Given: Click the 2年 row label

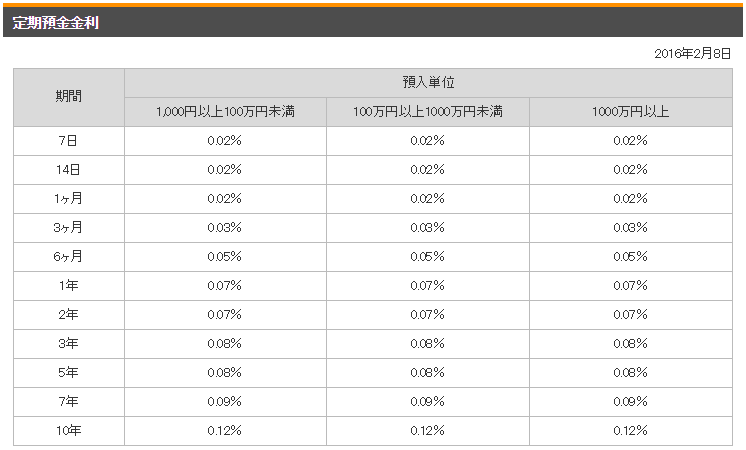Looking at the screenshot, I should pos(69,315).
